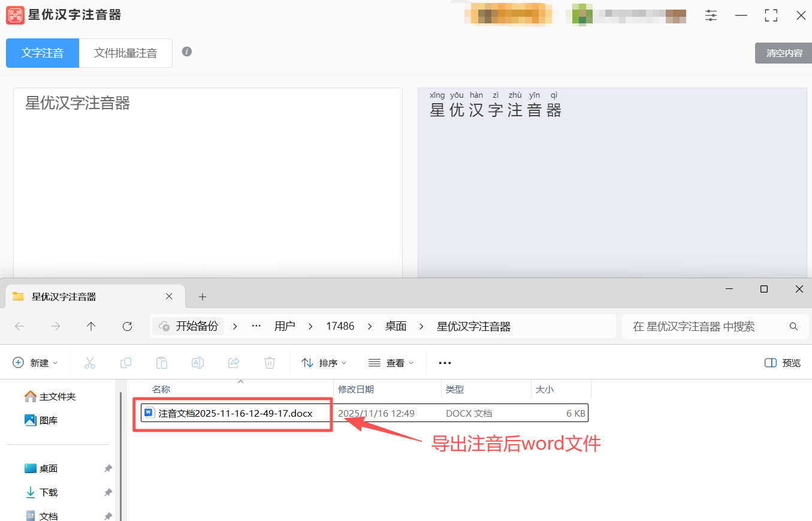Open 桌面 in the navigation pane
Screen dimensions: 812x521
coord(41,468)
